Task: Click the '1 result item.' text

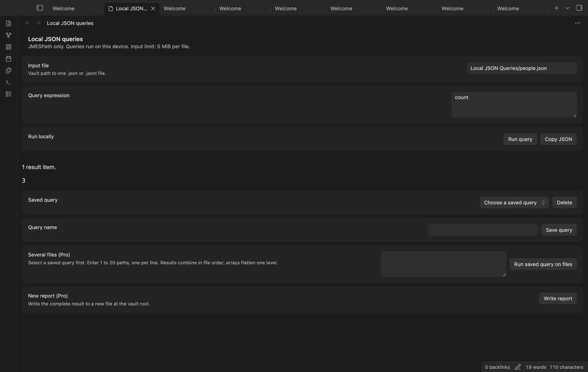Action: click(39, 167)
